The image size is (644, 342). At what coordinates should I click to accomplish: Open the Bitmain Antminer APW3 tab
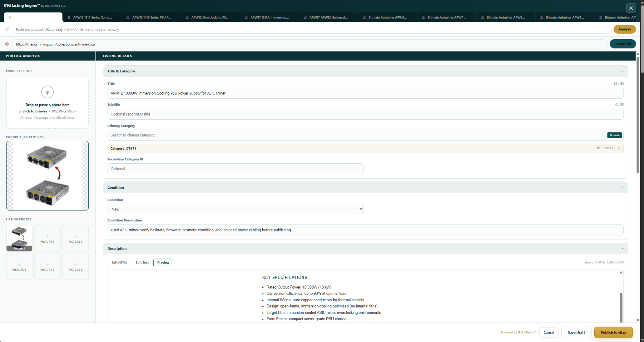(x=388, y=18)
